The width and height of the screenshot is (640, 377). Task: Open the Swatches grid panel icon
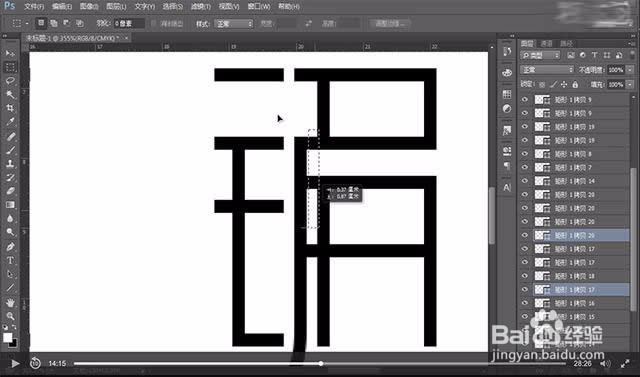click(507, 94)
